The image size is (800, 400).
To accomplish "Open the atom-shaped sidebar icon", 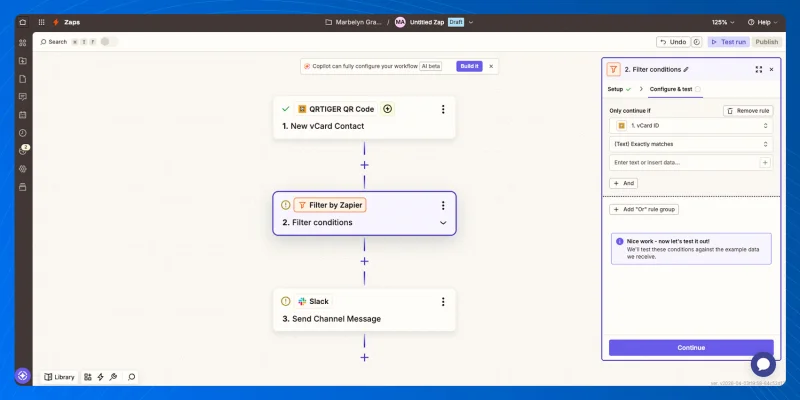I will tap(22, 169).
